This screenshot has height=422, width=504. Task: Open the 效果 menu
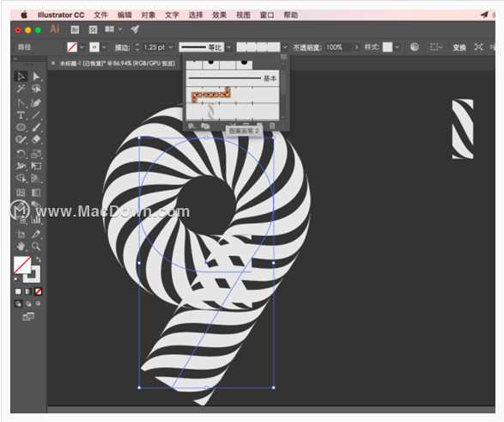point(220,15)
